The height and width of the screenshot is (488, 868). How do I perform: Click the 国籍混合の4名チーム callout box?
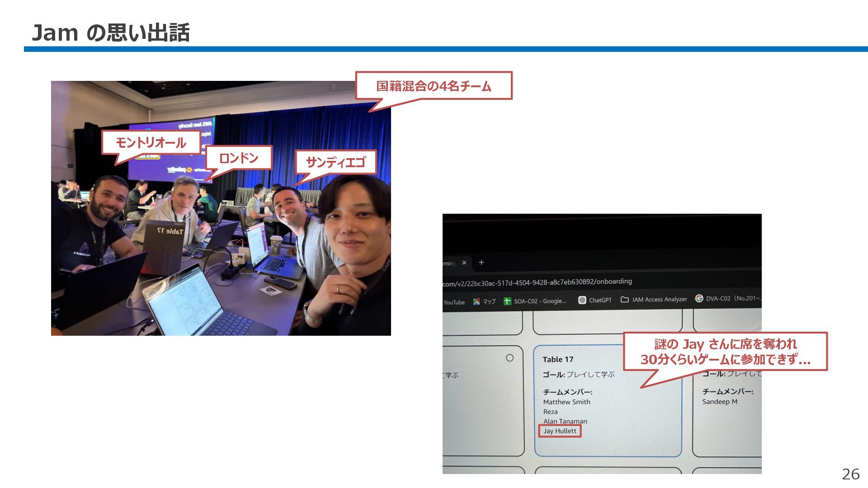pyautogui.click(x=434, y=86)
